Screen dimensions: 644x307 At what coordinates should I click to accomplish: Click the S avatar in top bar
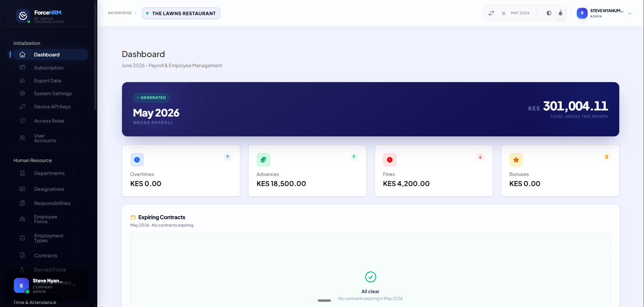pyautogui.click(x=582, y=13)
